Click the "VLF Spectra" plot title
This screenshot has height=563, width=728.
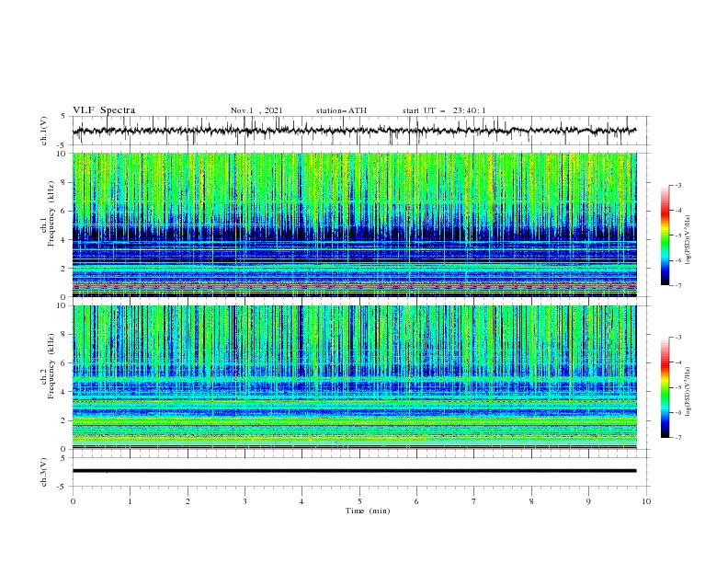104,110
